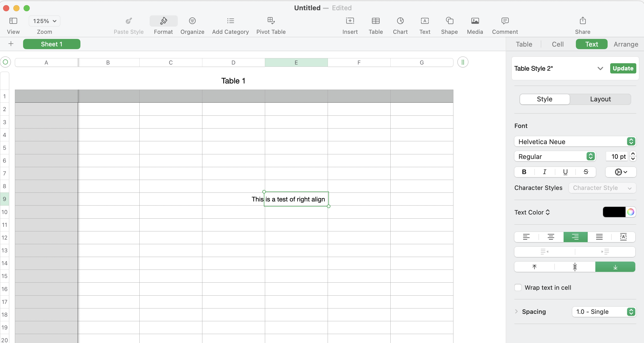Image resolution: width=644 pixels, height=343 pixels.
Task: Click the Update style button
Action: [x=623, y=68]
